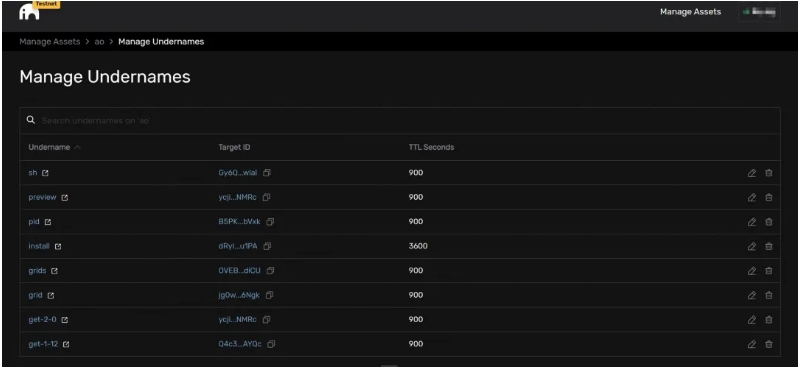Image resolution: width=800 pixels, height=367 pixels.
Task: Open external link for sh undername
Action: 45,173
